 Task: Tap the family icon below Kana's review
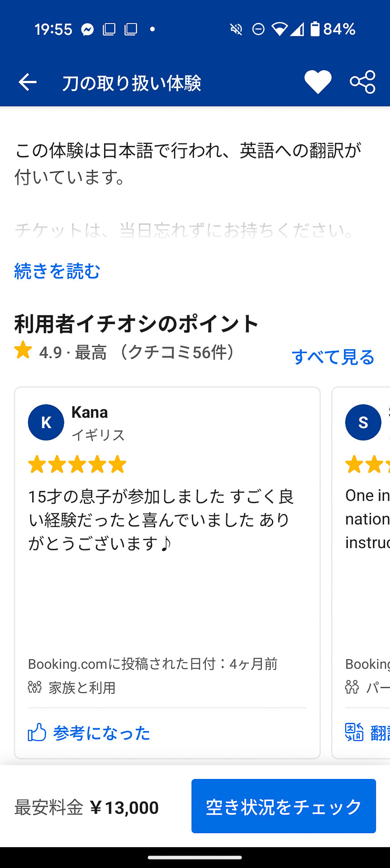[x=35, y=688]
